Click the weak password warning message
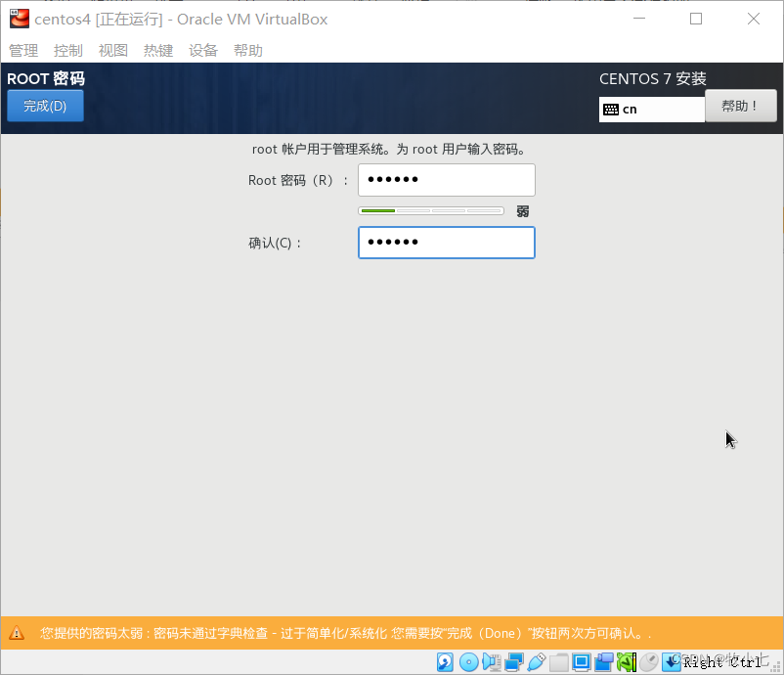 point(346,634)
